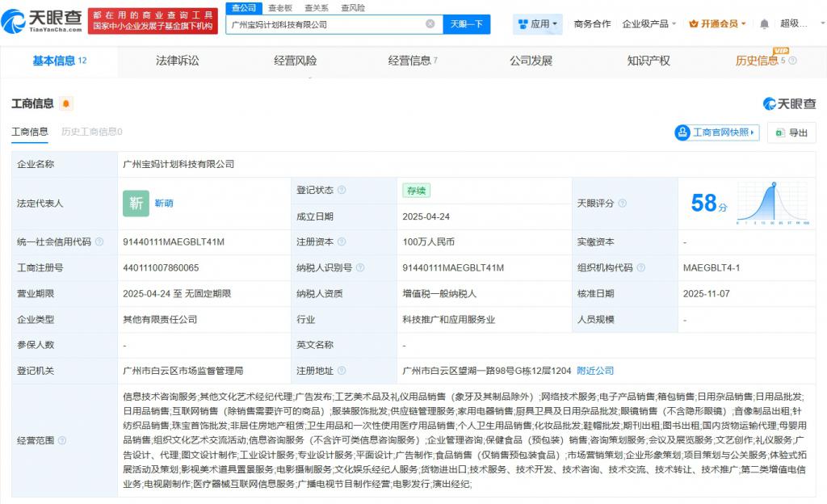Clear the search box using the X icon
827x504 pixels.
point(429,25)
